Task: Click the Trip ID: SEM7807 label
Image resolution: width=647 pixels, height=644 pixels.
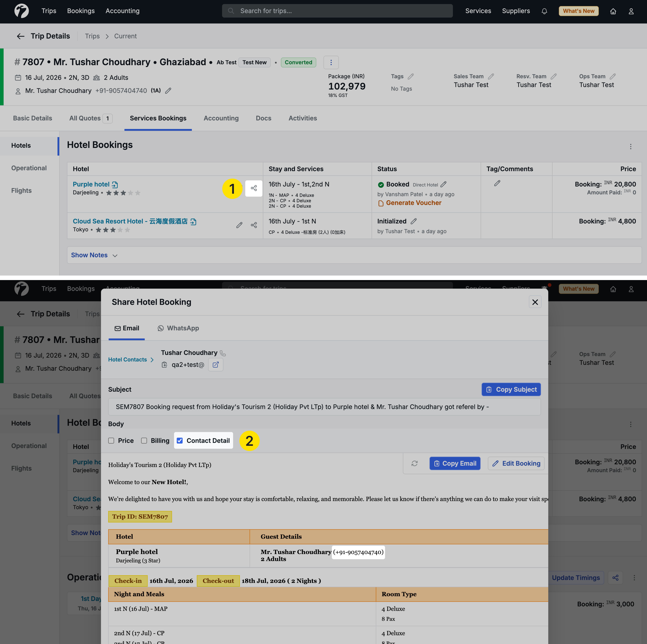Action: click(140, 517)
